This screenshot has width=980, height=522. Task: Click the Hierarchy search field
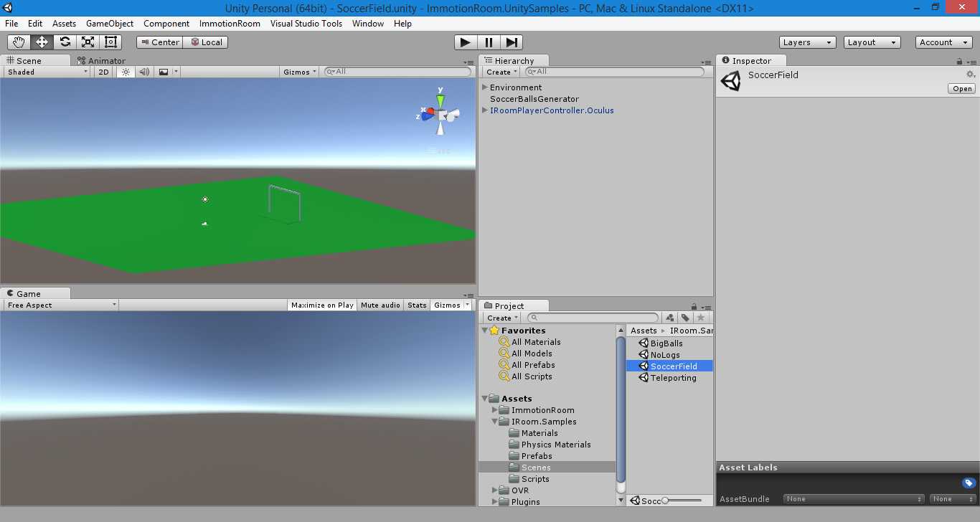pos(615,72)
